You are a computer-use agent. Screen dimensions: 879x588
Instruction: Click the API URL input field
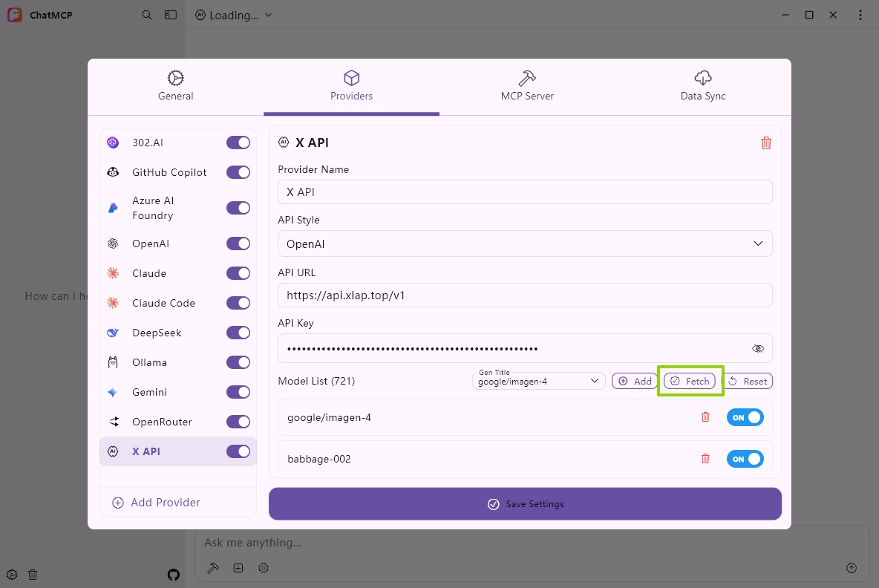525,295
